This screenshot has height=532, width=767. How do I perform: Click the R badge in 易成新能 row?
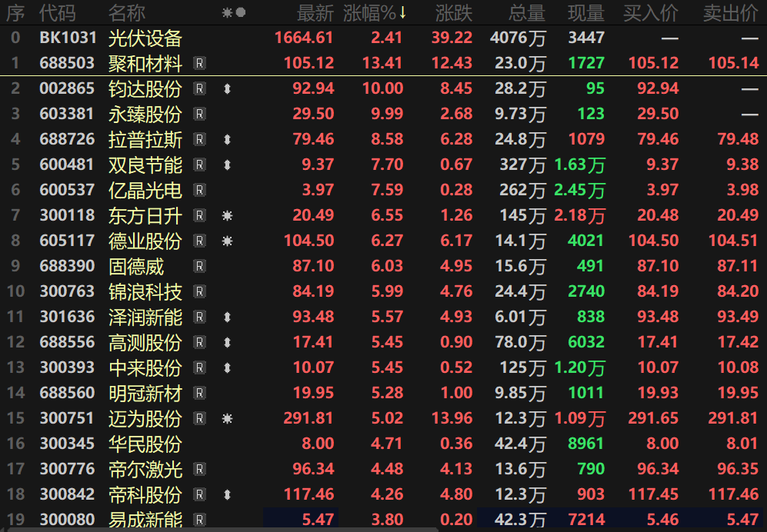(x=199, y=519)
